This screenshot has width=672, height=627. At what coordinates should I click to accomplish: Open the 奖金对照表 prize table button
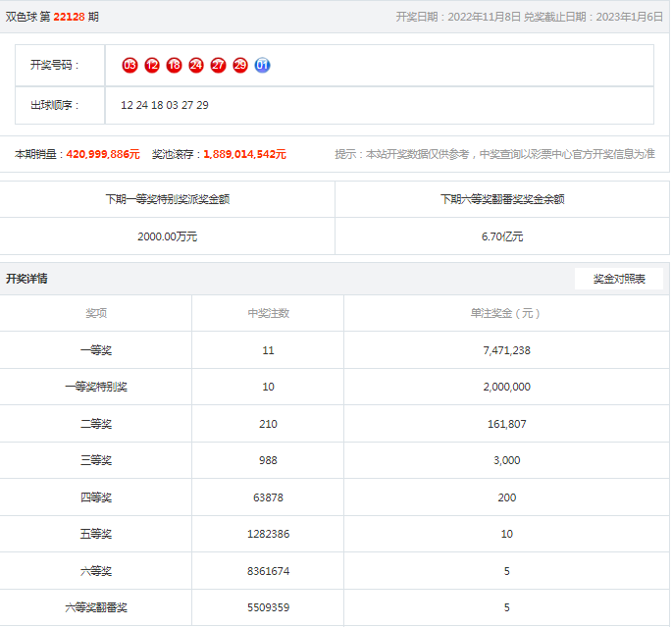619,279
